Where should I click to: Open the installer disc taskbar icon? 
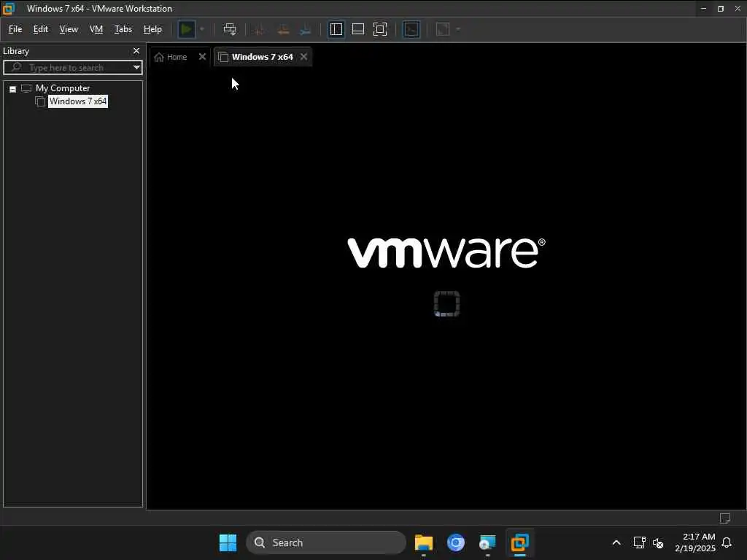click(x=487, y=542)
